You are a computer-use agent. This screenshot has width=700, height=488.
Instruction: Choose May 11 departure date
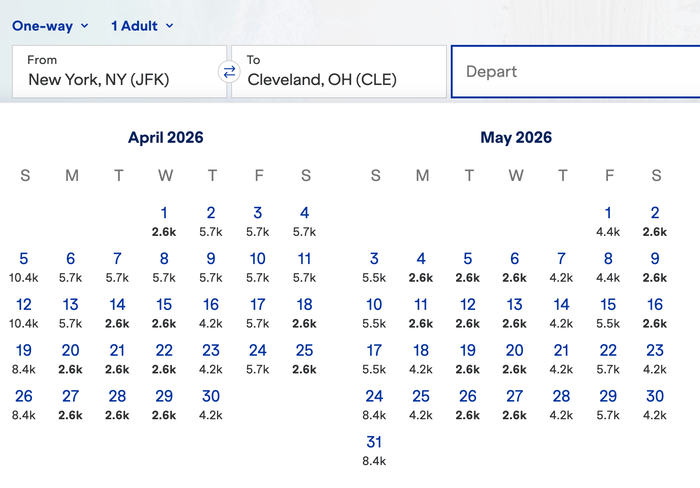(421, 313)
